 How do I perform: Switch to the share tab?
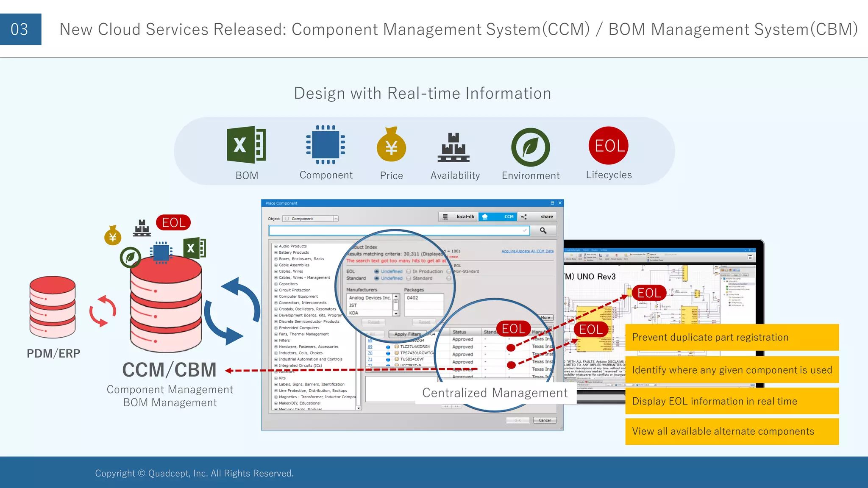pyautogui.click(x=537, y=216)
